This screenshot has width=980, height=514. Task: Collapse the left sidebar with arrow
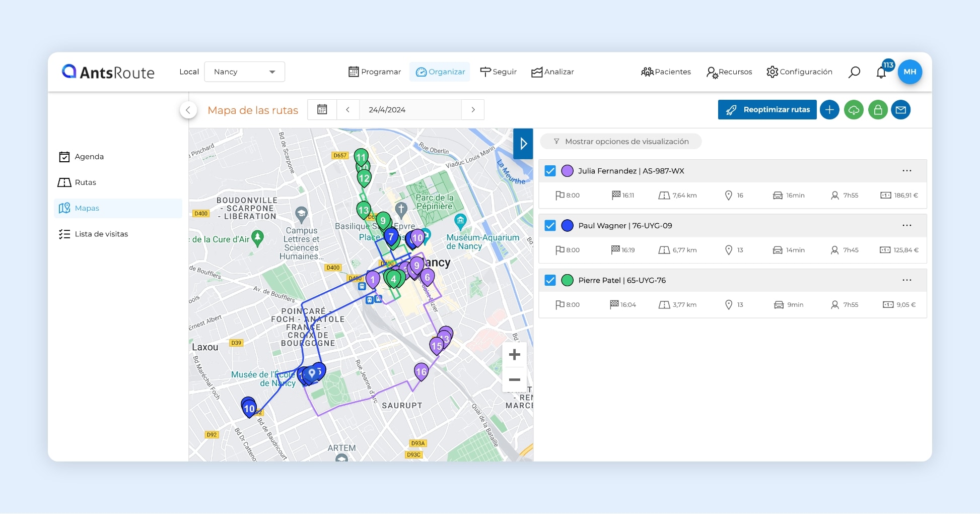point(188,110)
